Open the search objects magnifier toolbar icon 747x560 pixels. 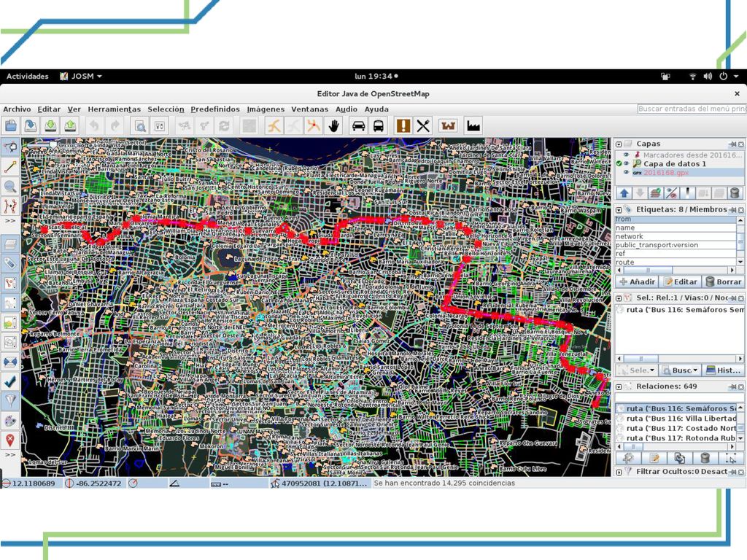140,126
